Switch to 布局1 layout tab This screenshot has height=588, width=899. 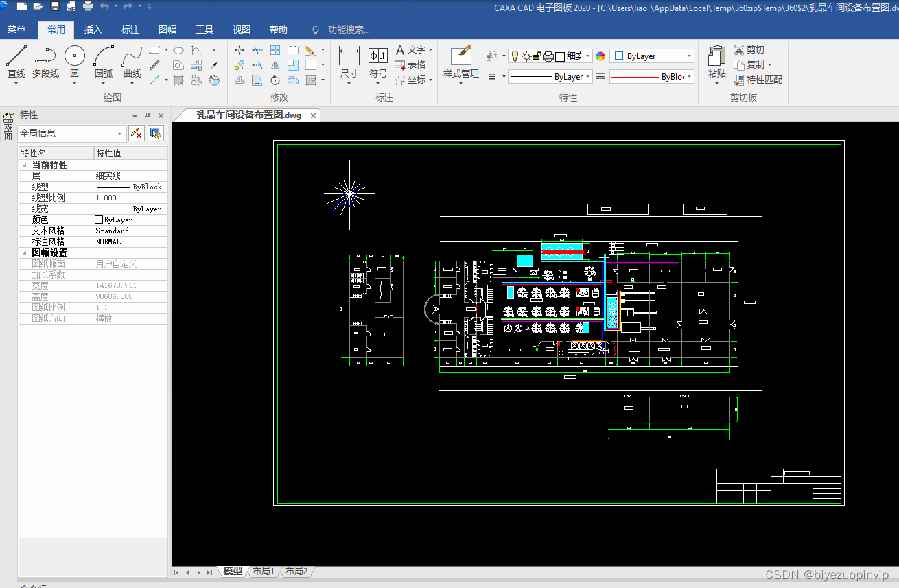coord(264,571)
